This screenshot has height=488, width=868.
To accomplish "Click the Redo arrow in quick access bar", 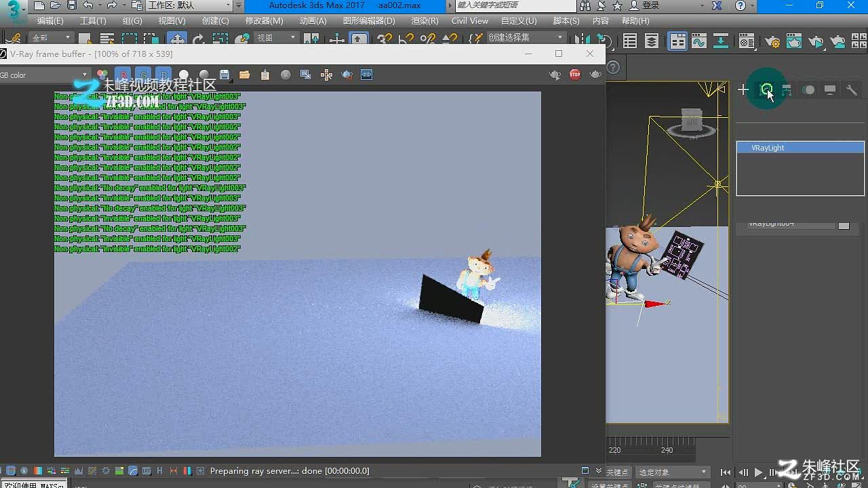I will pyautogui.click(x=112, y=5).
